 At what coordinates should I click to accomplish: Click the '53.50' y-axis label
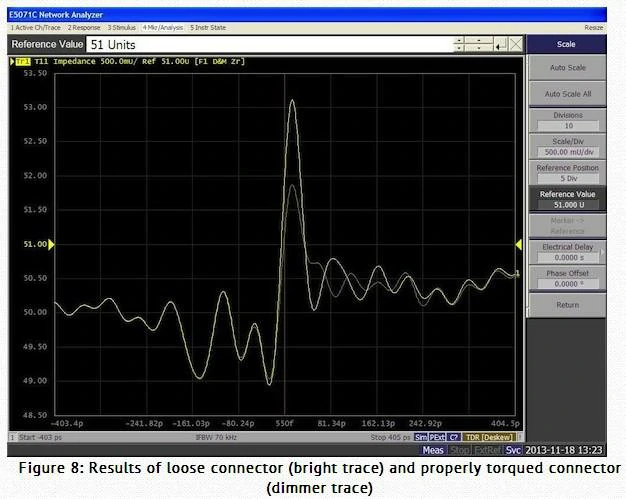[x=35, y=73]
